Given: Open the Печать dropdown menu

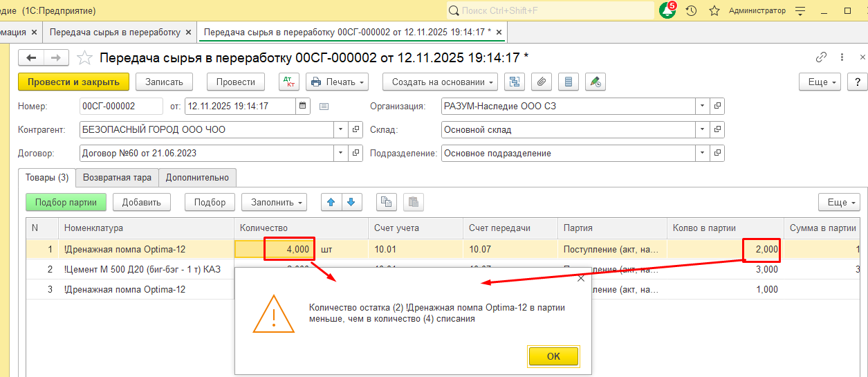Looking at the screenshot, I should click(x=337, y=82).
